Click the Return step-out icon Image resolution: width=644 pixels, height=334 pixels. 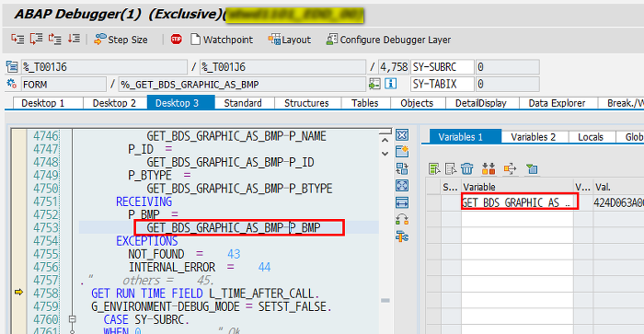[54, 39]
